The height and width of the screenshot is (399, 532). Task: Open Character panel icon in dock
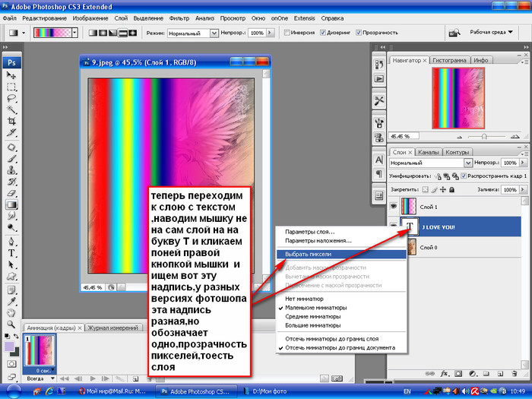point(379,160)
